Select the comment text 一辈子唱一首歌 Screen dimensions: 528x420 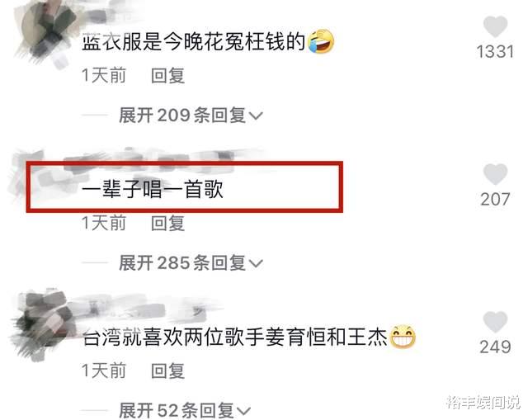pos(153,189)
